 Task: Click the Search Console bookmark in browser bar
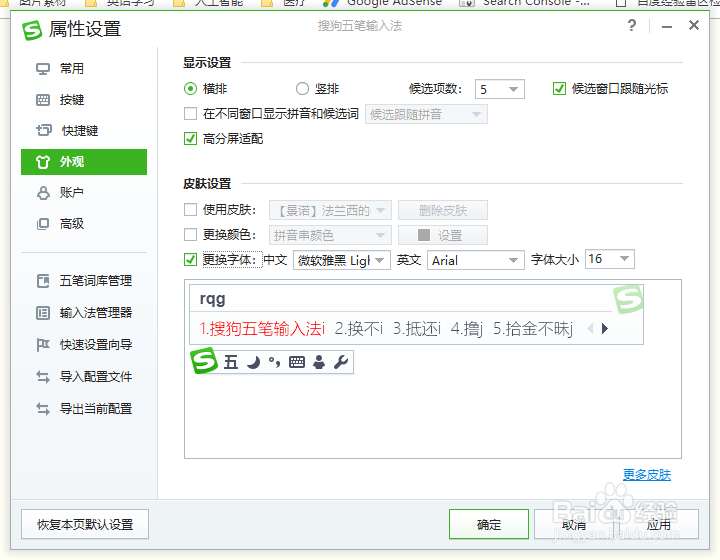click(525, 3)
